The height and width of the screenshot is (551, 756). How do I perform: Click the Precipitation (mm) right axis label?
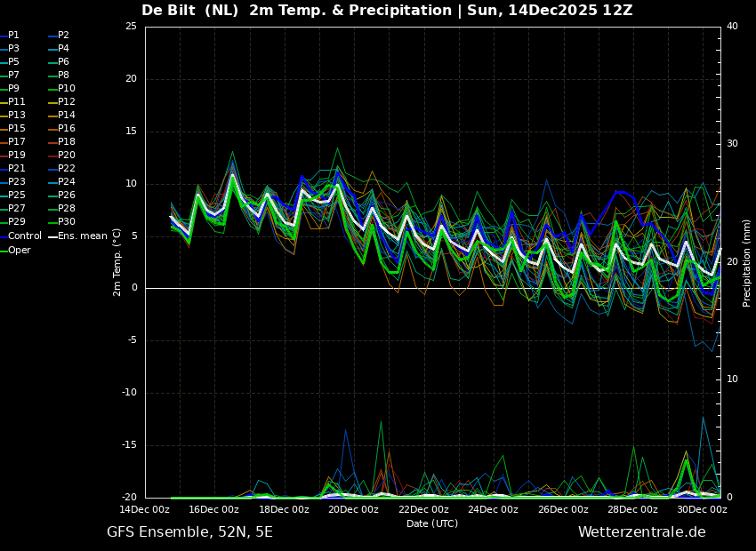point(747,262)
